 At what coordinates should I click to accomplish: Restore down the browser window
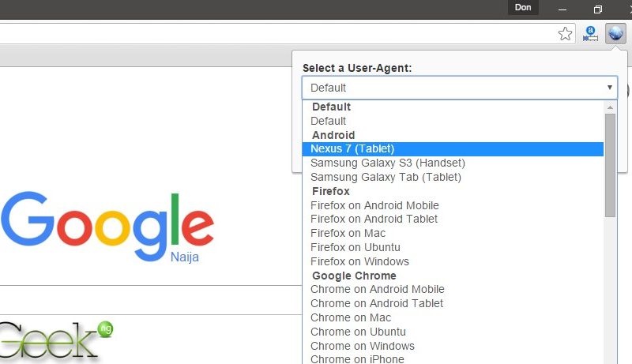click(x=598, y=9)
